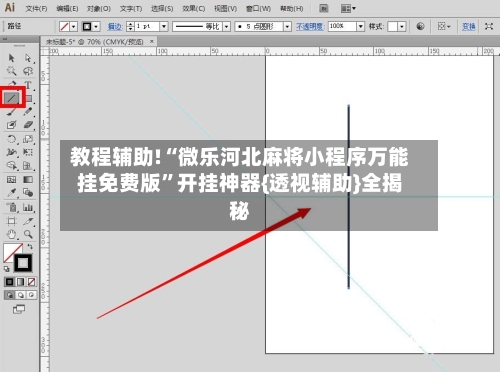The image size is (500, 372).
Task: Click the 变换 transform link
Action: click(x=468, y=26)
